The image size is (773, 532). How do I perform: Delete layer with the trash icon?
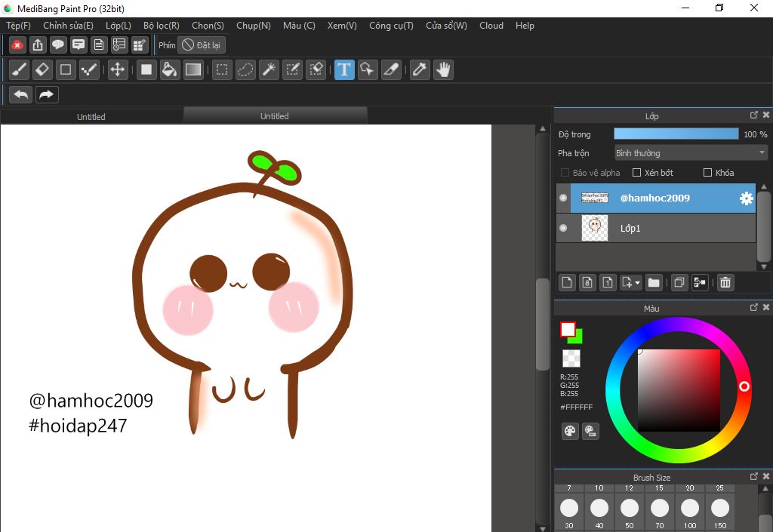(725, 282)
